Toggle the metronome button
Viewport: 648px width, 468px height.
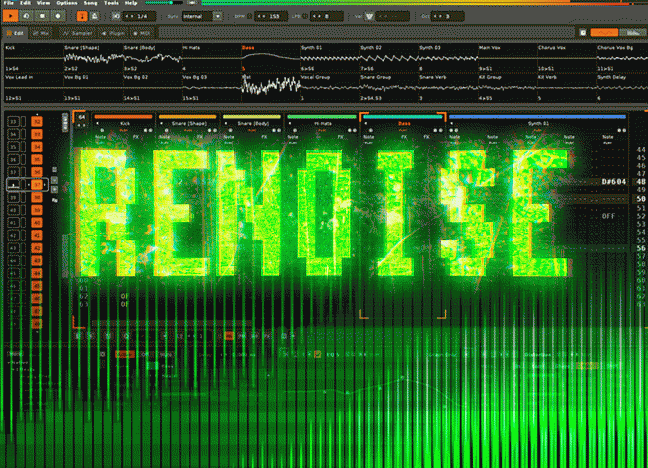click(95, 16)
